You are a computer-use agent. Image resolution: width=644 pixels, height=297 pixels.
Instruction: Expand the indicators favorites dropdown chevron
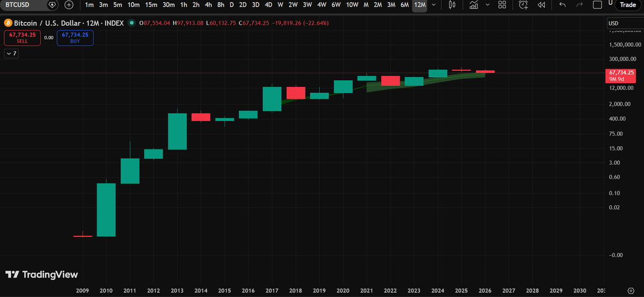(487, 5)
